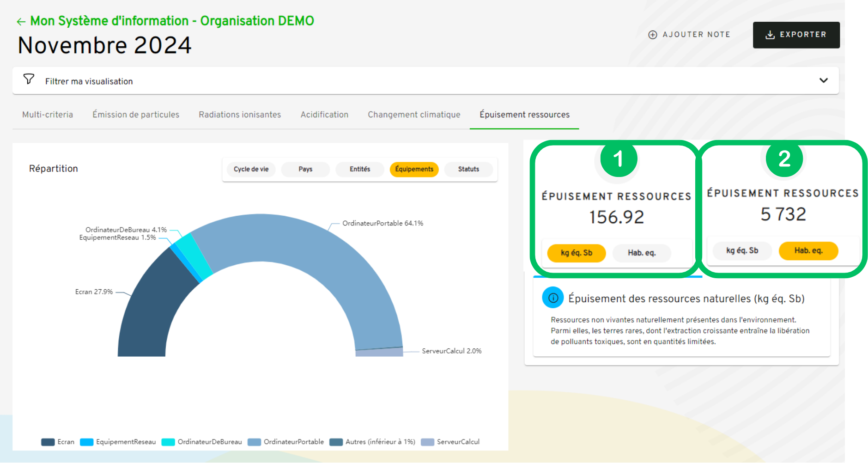Click the Ecran 27.9% chart label
Screen dimensions: 868x463
pos(94,292)
